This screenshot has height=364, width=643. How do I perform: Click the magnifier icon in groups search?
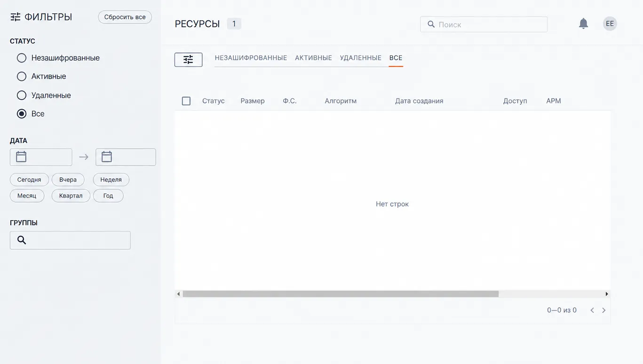pyautogui.click(x=22, y=240)
